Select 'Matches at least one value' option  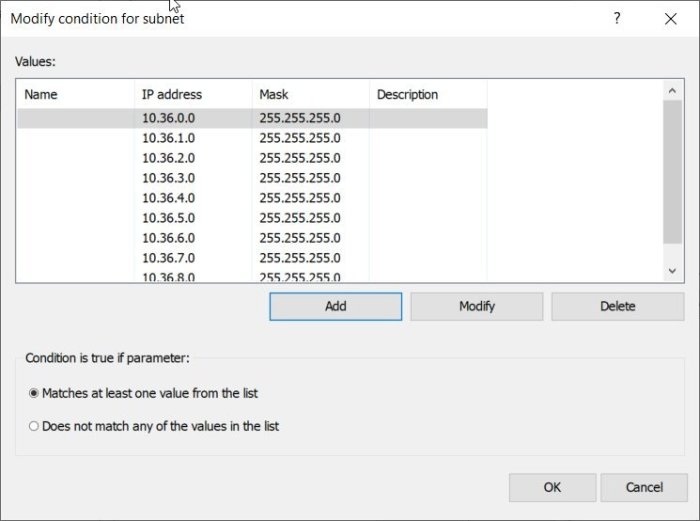pos(34,393)
